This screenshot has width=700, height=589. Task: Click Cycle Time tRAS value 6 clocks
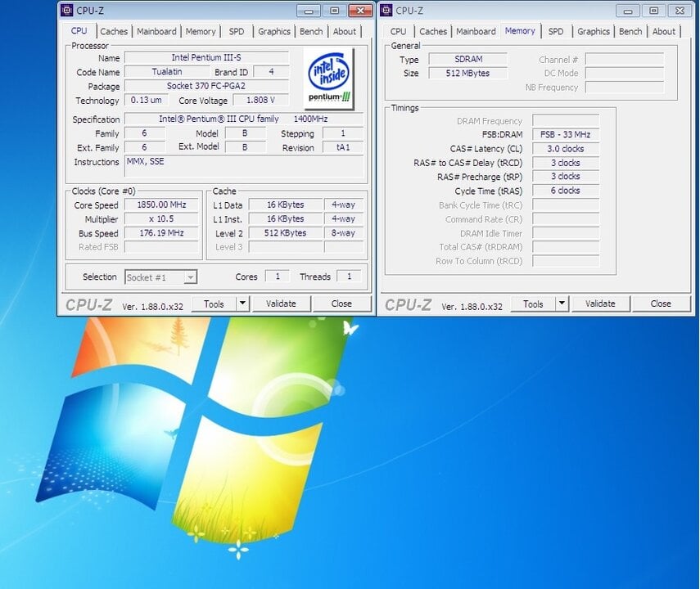tap(566, 191)
